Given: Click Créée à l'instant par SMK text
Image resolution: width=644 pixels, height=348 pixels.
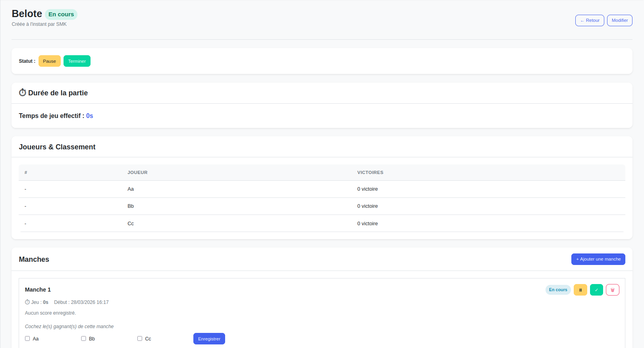Looking at the screenshot, I should click(39, 24).
